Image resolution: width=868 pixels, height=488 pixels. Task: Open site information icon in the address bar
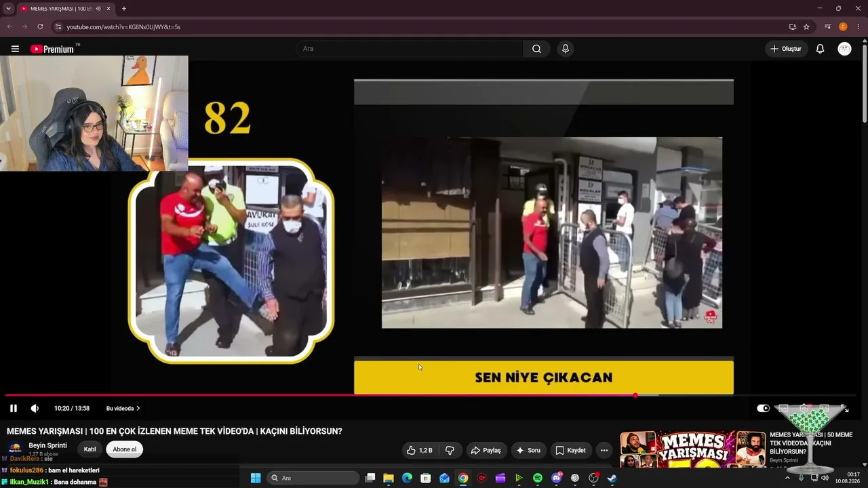pyautogui.click(x=58, y=27)
